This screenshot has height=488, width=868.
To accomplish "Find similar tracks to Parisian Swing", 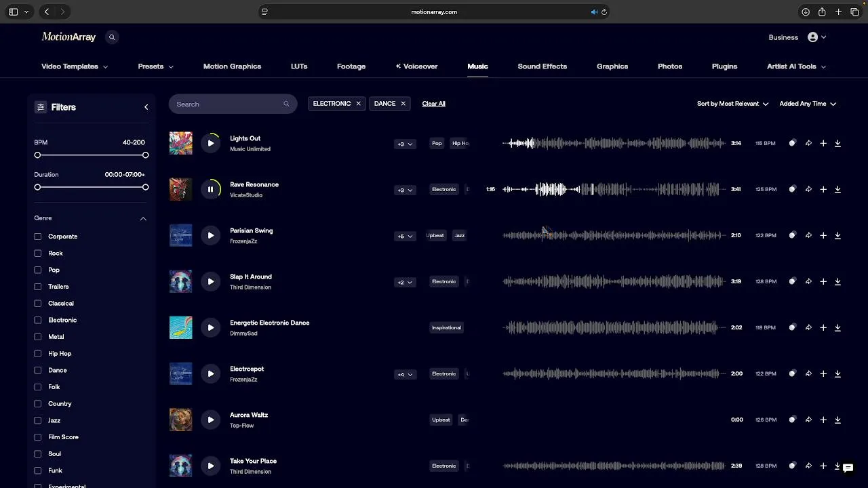I will pyautogui.click(x=792, y=235).
